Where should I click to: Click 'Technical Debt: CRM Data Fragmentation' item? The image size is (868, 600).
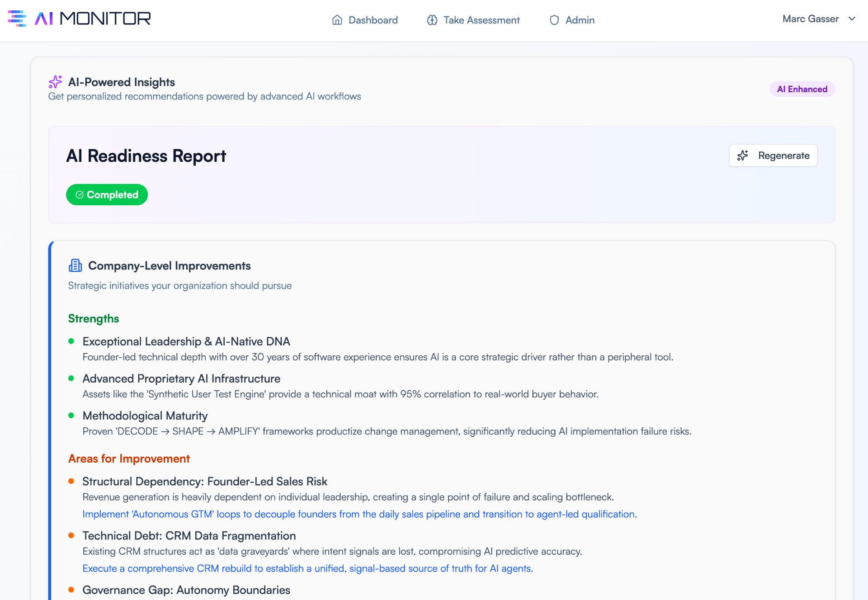[189, 536]
